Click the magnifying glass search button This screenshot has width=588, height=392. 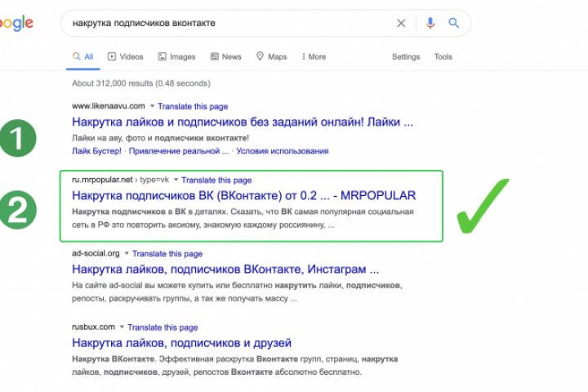(x=454, y=24)
